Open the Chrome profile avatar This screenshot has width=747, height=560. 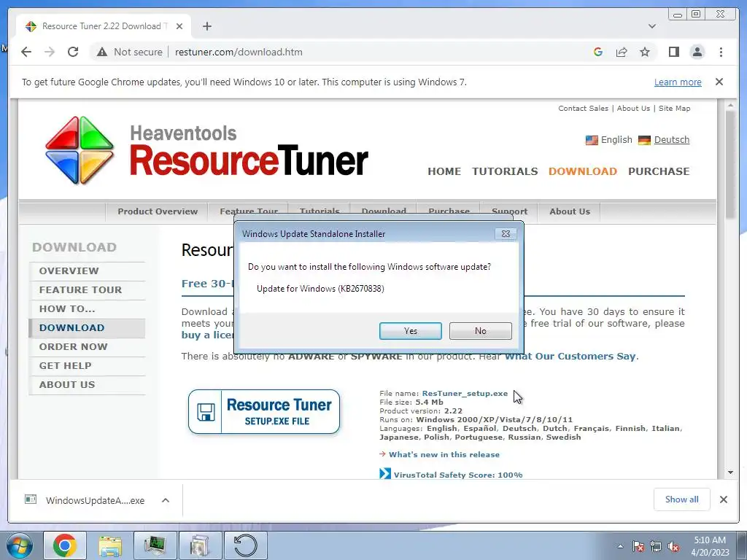697,52
